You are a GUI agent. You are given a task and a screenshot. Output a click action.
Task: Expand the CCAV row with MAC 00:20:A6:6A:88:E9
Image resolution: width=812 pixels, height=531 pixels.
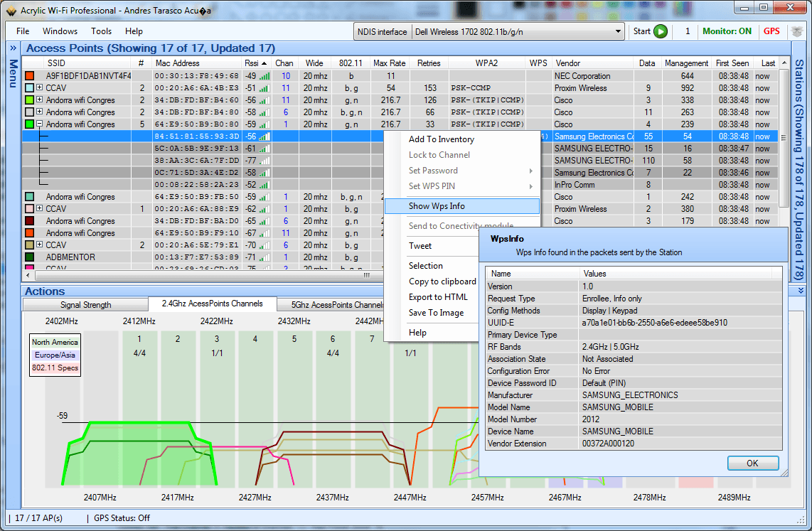click(x=39, y=208)
